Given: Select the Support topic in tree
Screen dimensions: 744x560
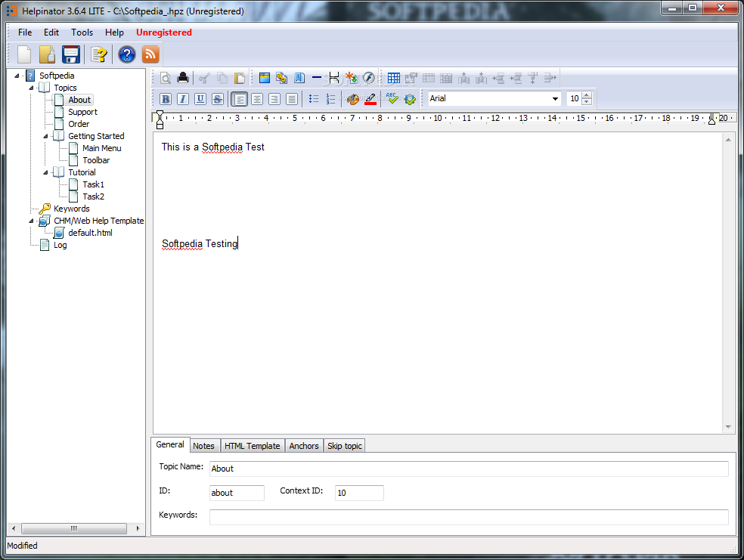Looking at the screenshot, I should coord(82,112).
